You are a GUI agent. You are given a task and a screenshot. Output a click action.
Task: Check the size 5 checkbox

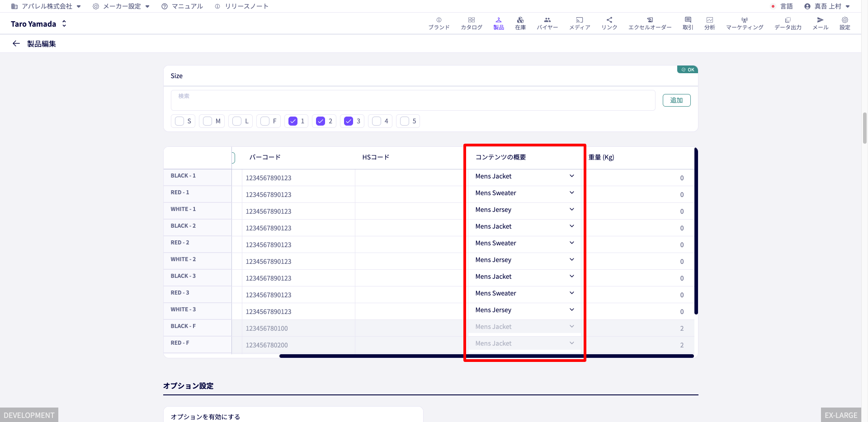click(405, 121)
